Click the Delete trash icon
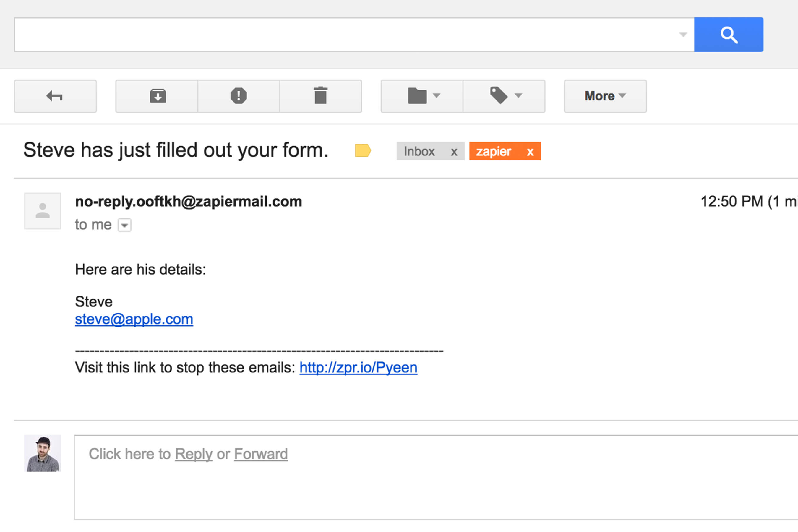This screenshot has width=798, height=532. pos(321,96)
